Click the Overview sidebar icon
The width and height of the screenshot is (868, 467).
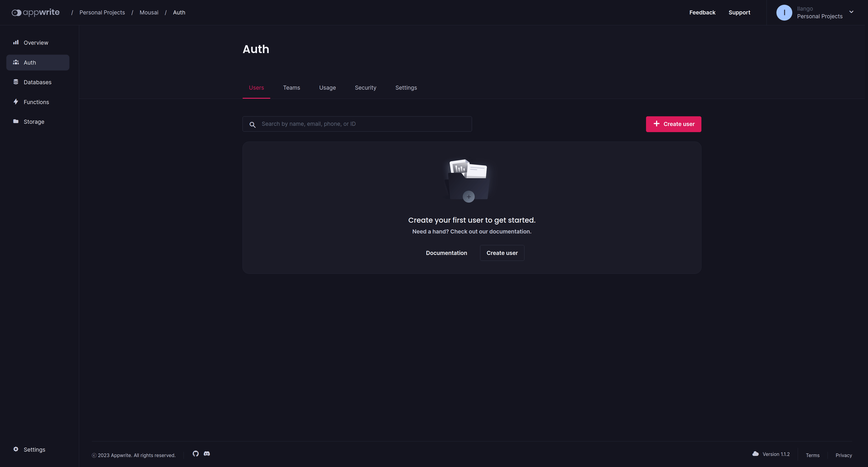point(16,42)
